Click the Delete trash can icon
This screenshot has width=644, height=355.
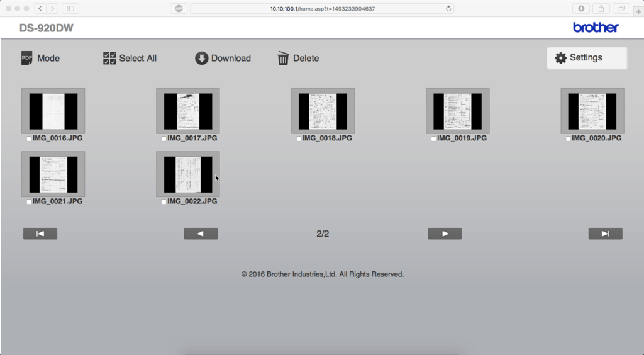tap(283, 58)
